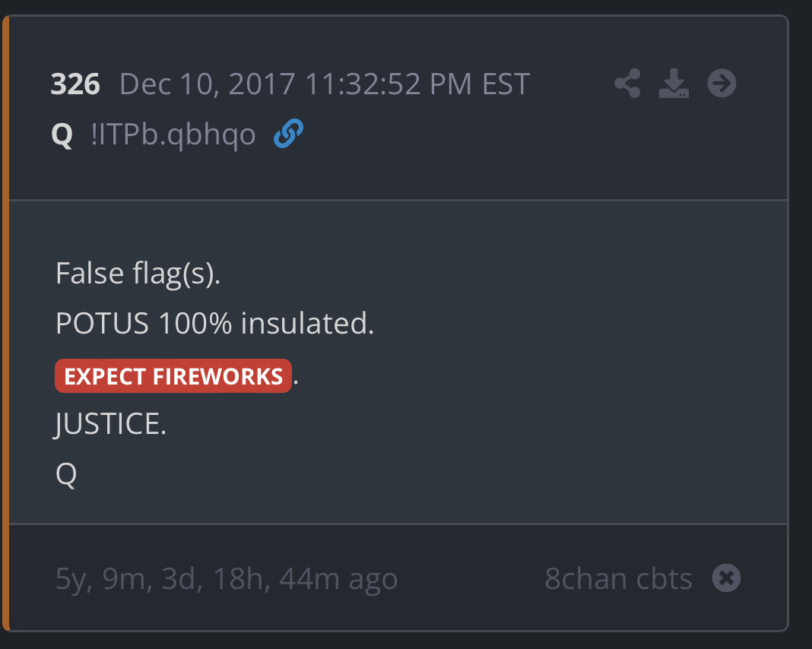Select post number 326
812x649 pixels.
(x=75, y=84)
